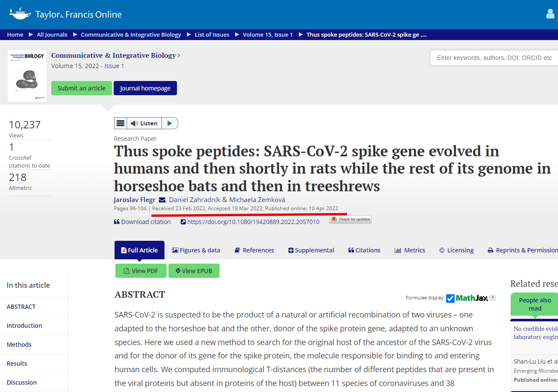Screen dimensions: 558x392
Task: Click the View EPUB button
Action: [194, 271]
